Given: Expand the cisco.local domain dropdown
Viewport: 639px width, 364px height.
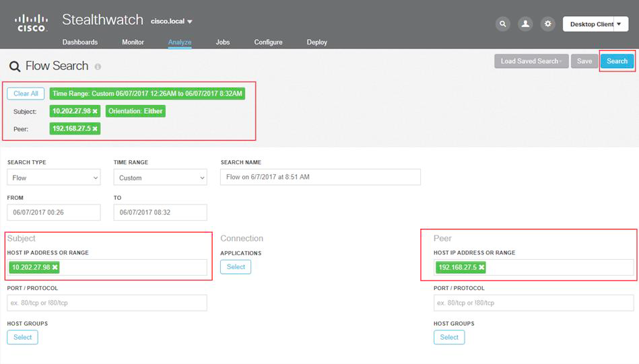Looking at the screenshot, I should [x=172, y=21].
